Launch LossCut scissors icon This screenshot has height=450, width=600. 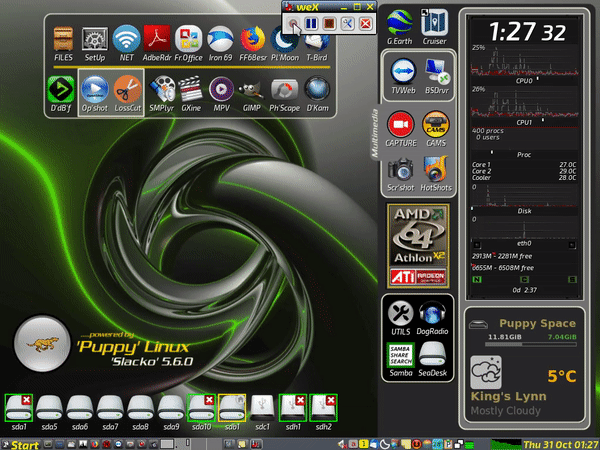[x=127, y=90]
